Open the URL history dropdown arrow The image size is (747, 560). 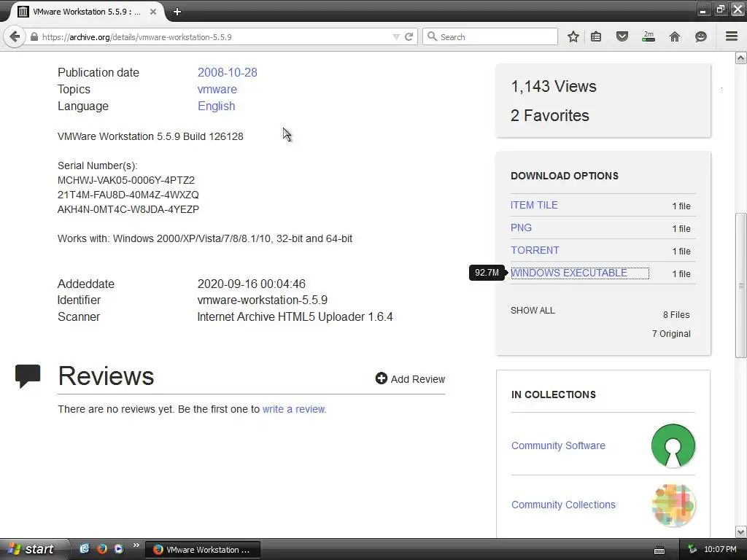tap(396, 36)
